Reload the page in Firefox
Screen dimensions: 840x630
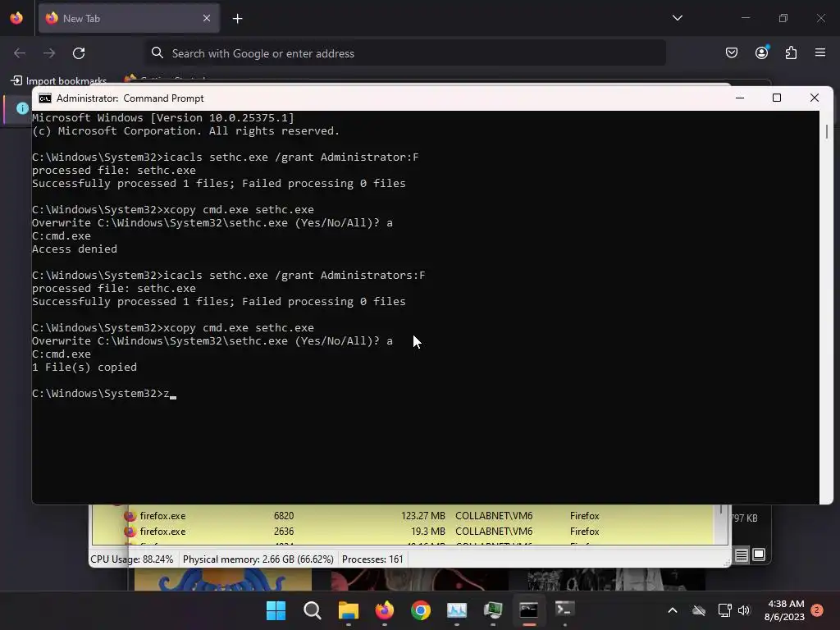tap(79, 53)
